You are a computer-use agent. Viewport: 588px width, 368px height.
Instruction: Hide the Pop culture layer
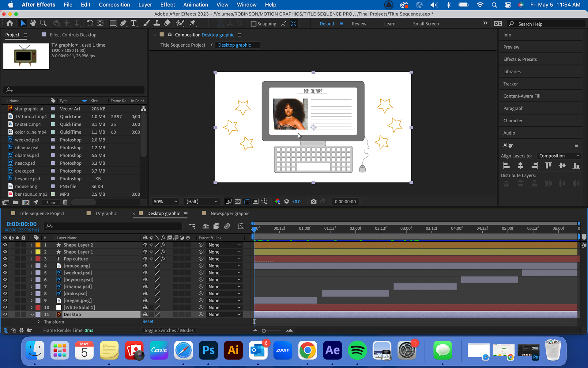[5, 259]
